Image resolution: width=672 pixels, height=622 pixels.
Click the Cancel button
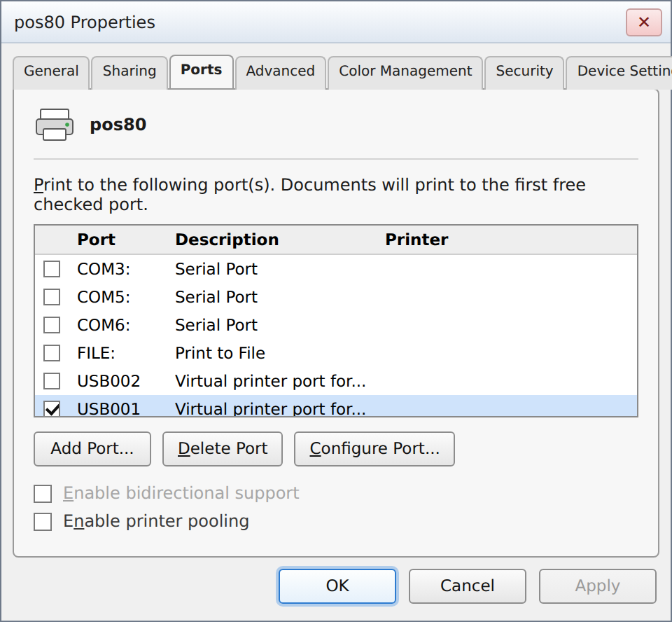(467, 586)
